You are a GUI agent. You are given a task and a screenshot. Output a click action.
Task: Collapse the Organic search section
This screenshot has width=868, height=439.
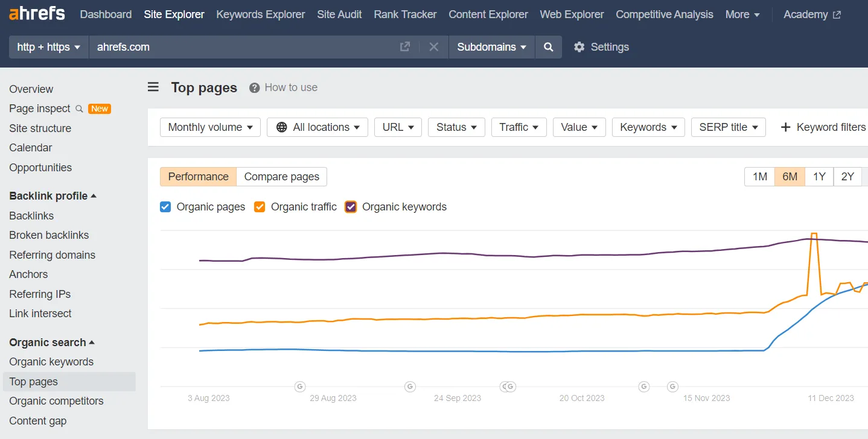coord(52,343)
